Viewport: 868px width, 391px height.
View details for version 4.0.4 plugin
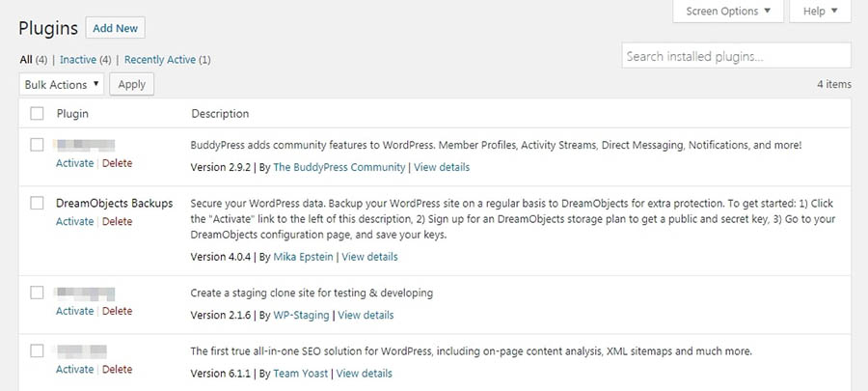point(369,257)
